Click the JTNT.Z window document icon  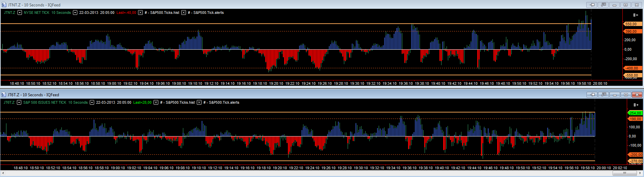point(4,5)
